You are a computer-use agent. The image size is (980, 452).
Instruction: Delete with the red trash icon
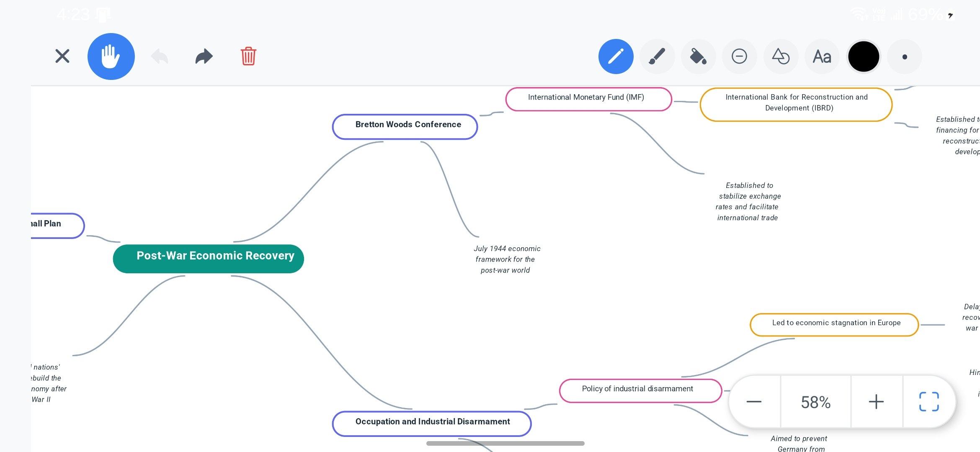click(x=248, y=56)
